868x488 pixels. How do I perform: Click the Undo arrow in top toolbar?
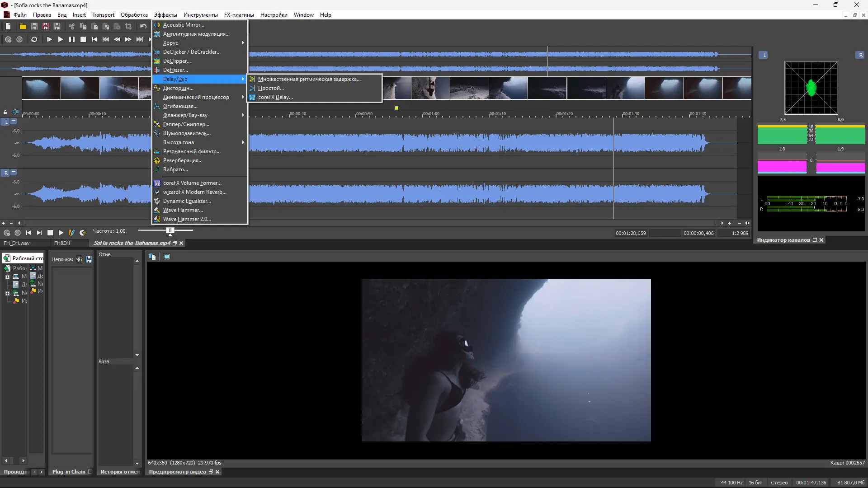[143, 27]
